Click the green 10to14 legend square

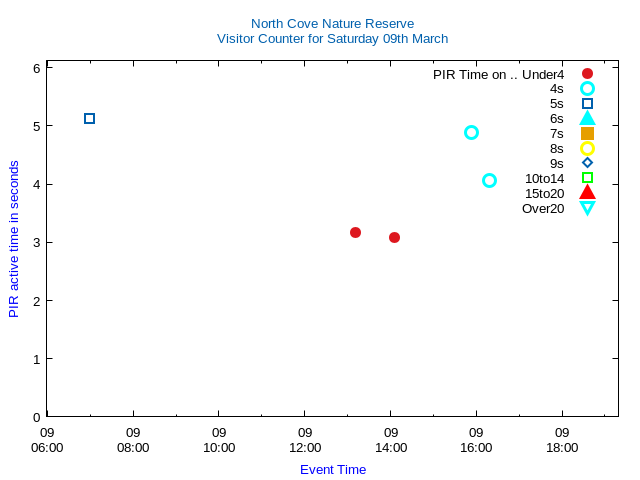pyautogui.click(x=587, y=178)
